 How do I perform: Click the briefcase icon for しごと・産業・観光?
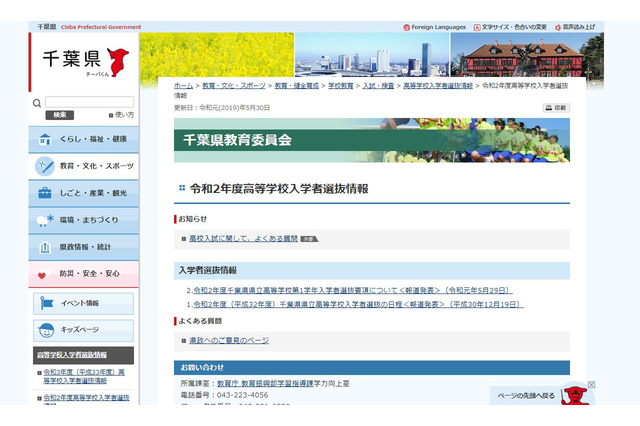click(45, 193)
